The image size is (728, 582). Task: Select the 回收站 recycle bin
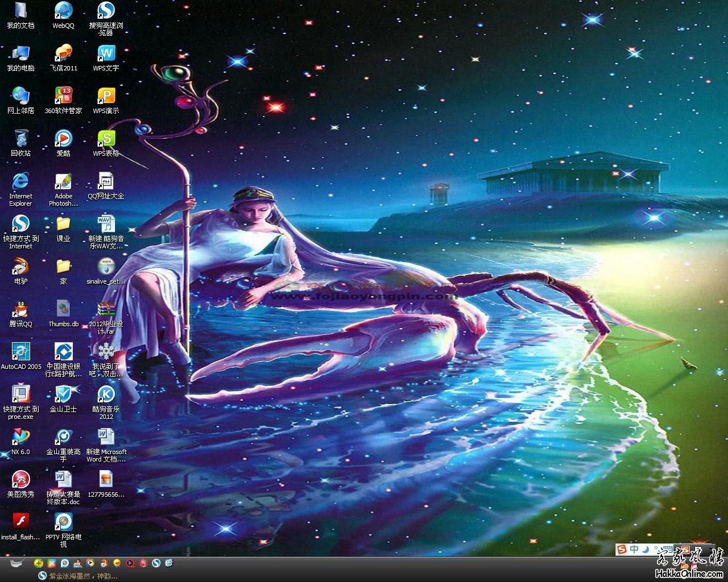pyautogui.click(x=20, y=143)
